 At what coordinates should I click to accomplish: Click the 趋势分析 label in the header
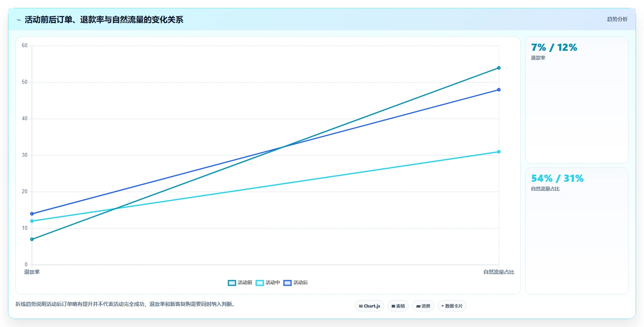(x=617, y=19)
